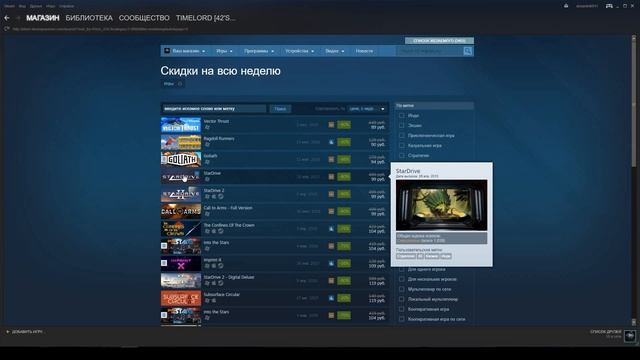Click feature icon under Call to Arms title
Screen dimensions: 640x360
click(207, 214)
